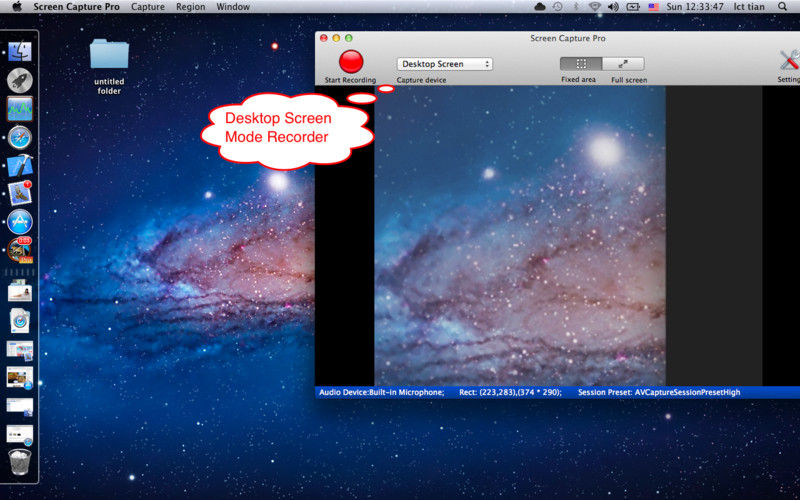Select the Fixed area capture mode
This screenshot has width=800, height=500.
581,64
